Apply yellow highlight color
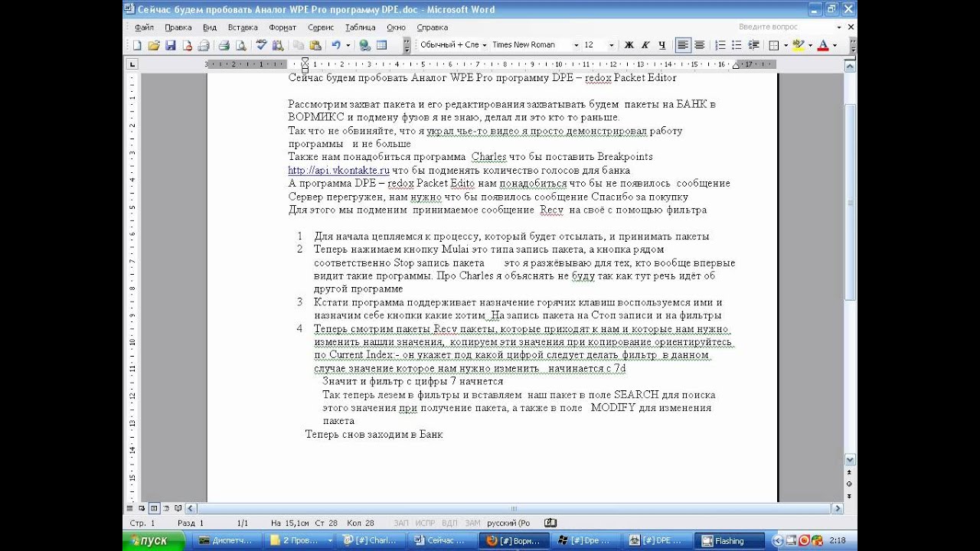This screenshot has height=551, width=980. tap(799, 45)
